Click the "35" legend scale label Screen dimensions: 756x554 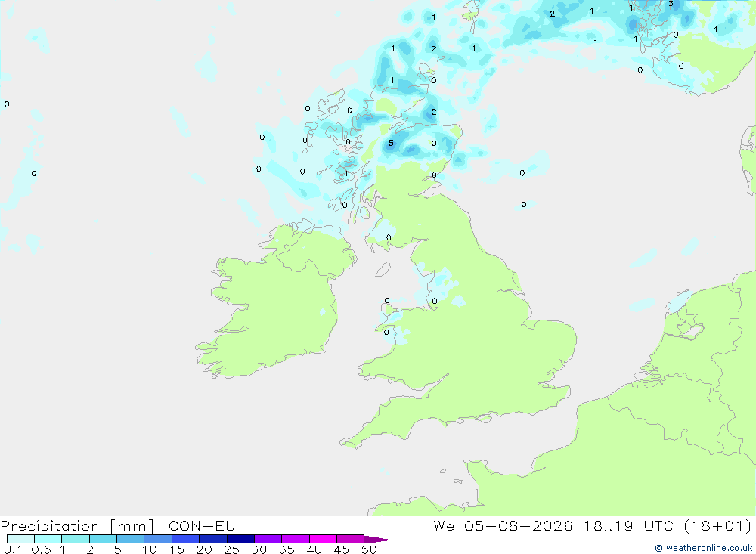point(287,549)
